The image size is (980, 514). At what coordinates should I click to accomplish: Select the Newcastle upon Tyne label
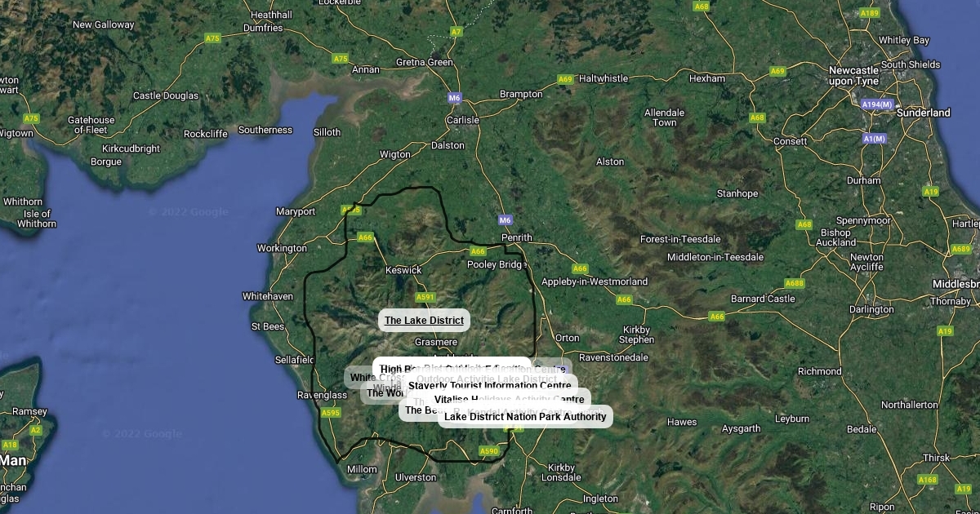(x=853, y=76)
